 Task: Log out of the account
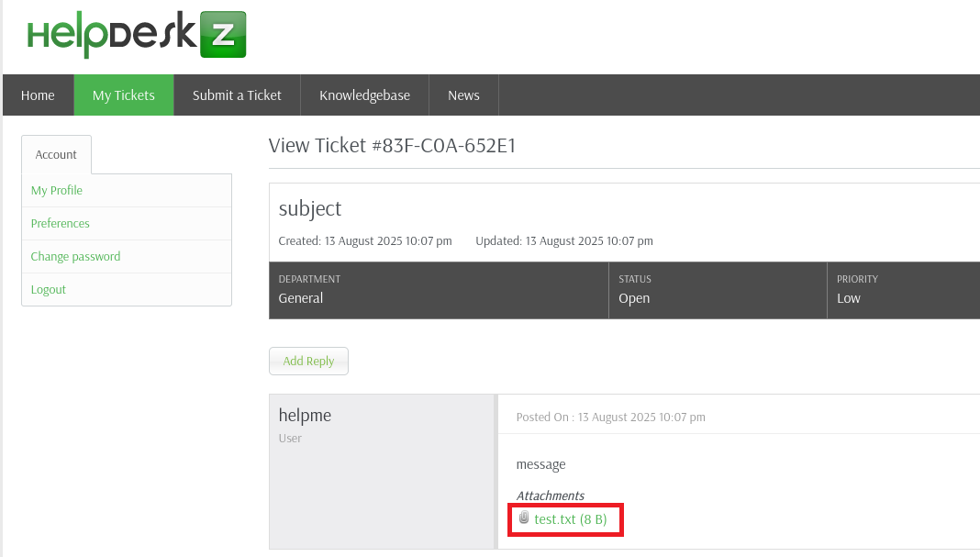coord(49,290)
